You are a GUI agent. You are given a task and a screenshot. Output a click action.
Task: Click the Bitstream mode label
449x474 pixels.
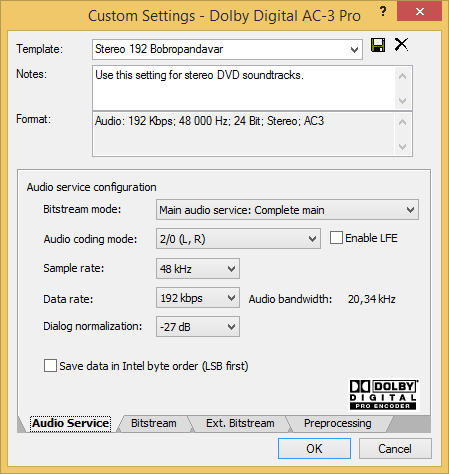tap(82, 209)
